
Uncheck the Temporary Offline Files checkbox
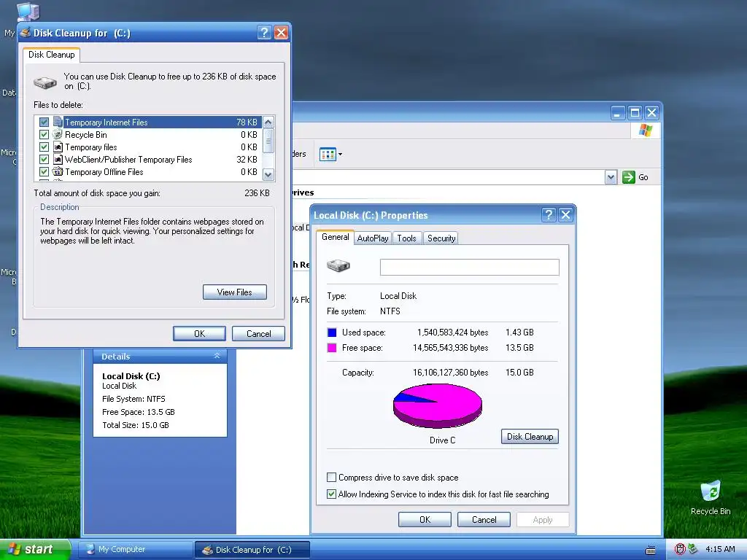point(44,172)
